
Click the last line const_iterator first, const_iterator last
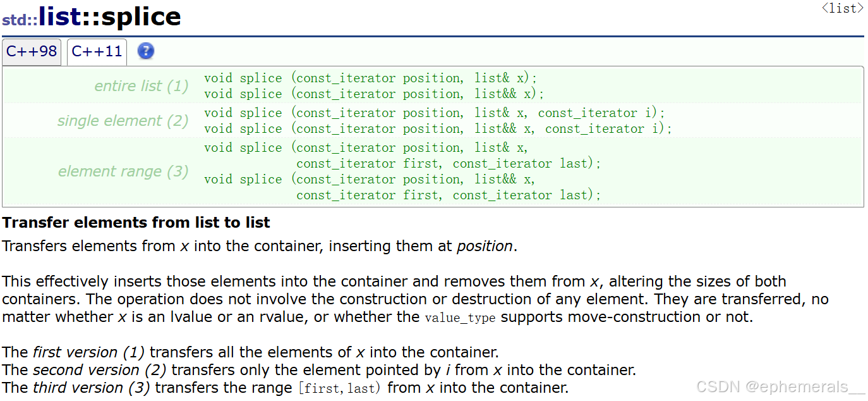point(448,195)
